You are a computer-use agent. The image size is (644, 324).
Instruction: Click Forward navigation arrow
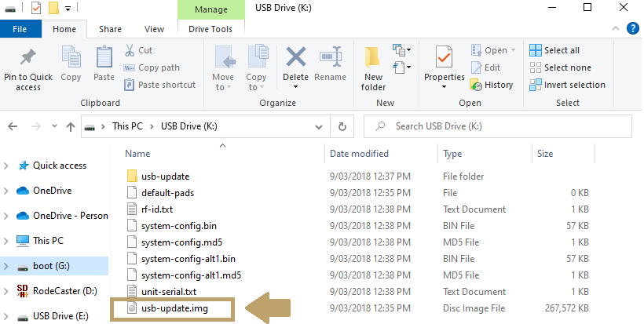click(x=36, y=127)
